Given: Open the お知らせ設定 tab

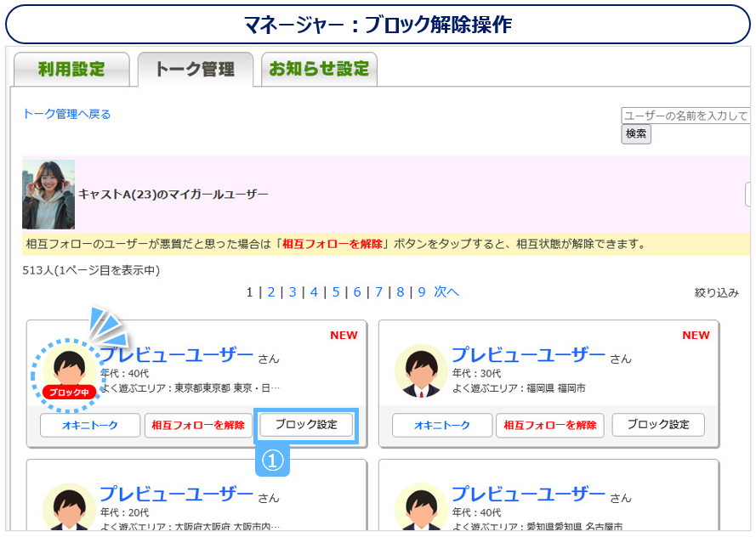Looking at the screenshot, I should tap(319, 70).
